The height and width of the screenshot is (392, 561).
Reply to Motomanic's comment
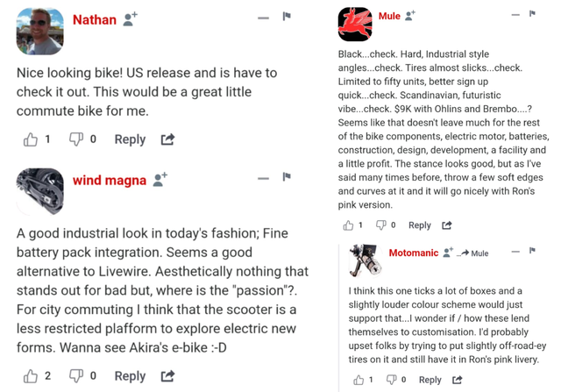(430, 380)
